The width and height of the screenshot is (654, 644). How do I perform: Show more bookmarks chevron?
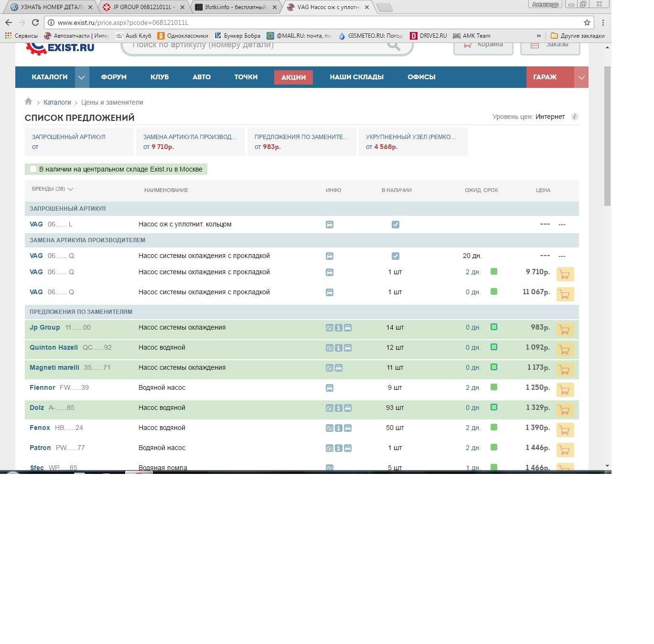click(539, 36)
